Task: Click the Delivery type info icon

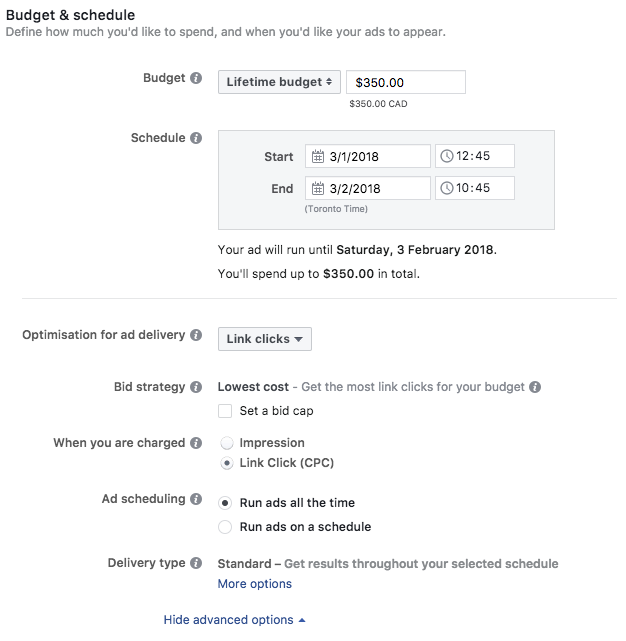Action: (196, 563)
